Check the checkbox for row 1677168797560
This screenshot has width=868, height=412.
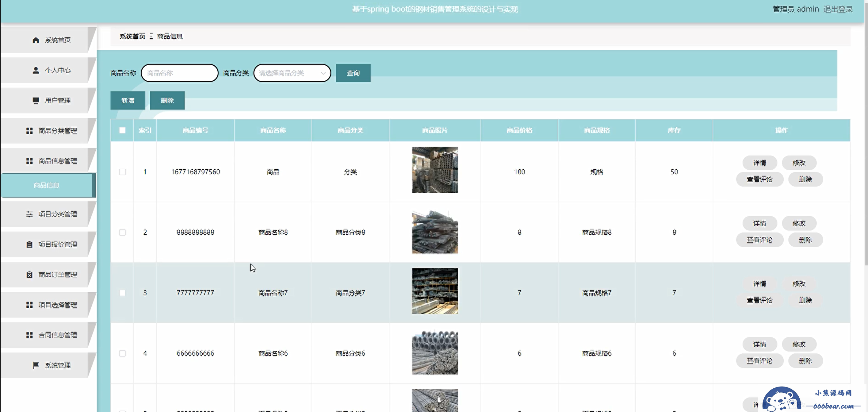pos(122,172)
